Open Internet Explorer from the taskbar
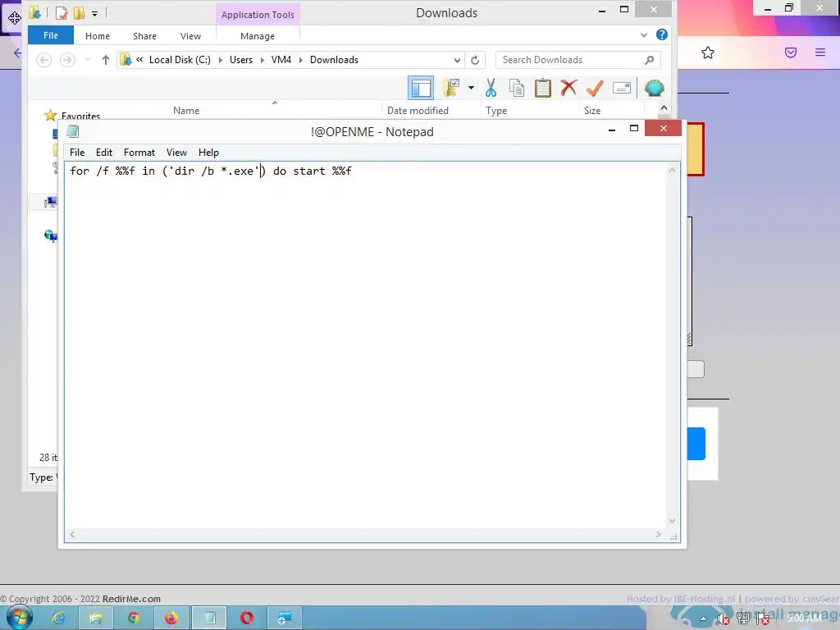Image resolution: width=840 pixels, height=630 pixels. pos(58,619)
